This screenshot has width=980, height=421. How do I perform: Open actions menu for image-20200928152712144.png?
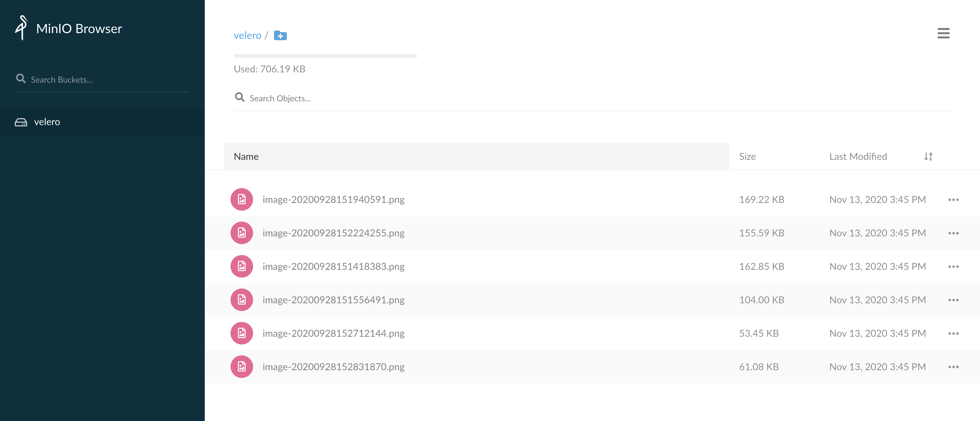pos(953,333)
